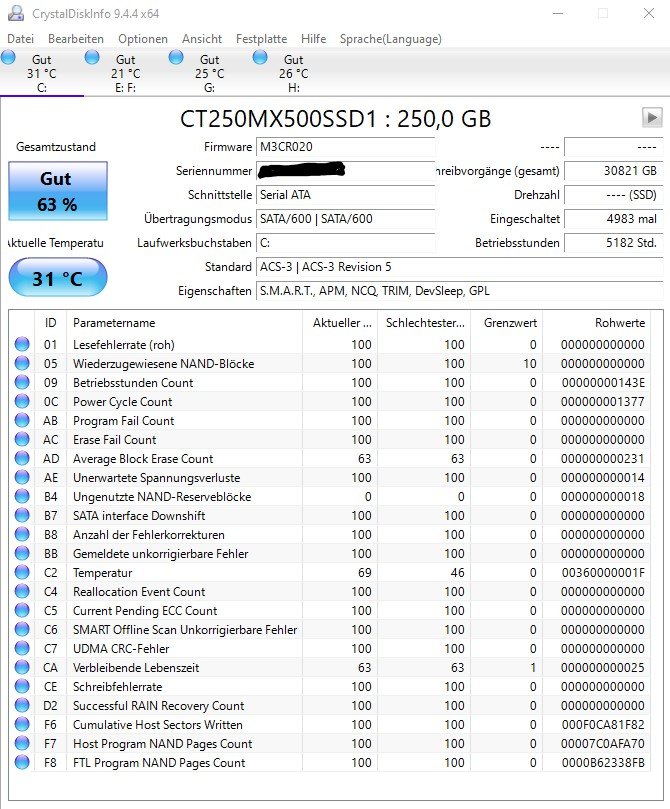The width and height of the screenshot is (670, 809).
Task: Click the ID column header
Action: coord(51,323)
